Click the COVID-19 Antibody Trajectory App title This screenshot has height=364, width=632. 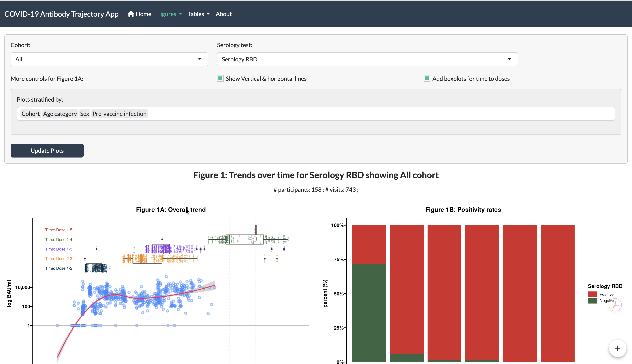pyautogui.click(x=61, y=14)
